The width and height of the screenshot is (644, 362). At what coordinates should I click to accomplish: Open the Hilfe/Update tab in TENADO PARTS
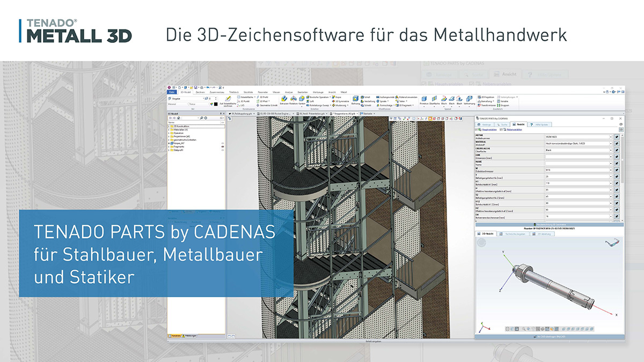[539, 124]
